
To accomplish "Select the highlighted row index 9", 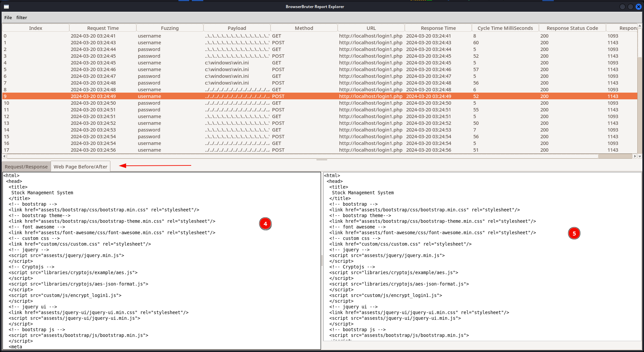I will (x=320, y=96).
